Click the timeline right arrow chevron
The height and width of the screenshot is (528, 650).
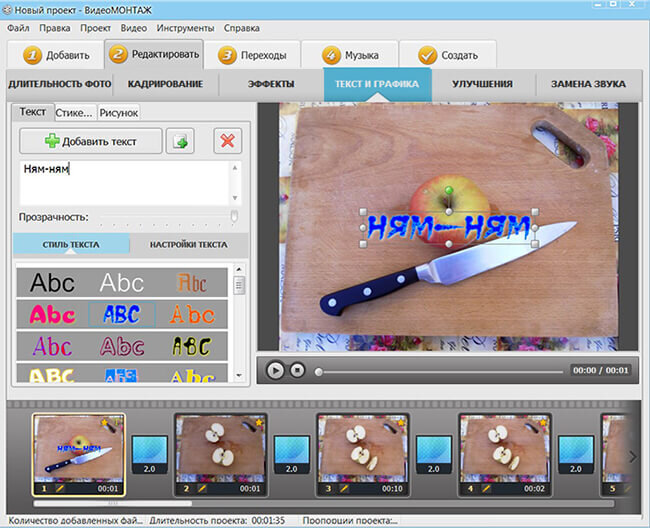[633, 457]
